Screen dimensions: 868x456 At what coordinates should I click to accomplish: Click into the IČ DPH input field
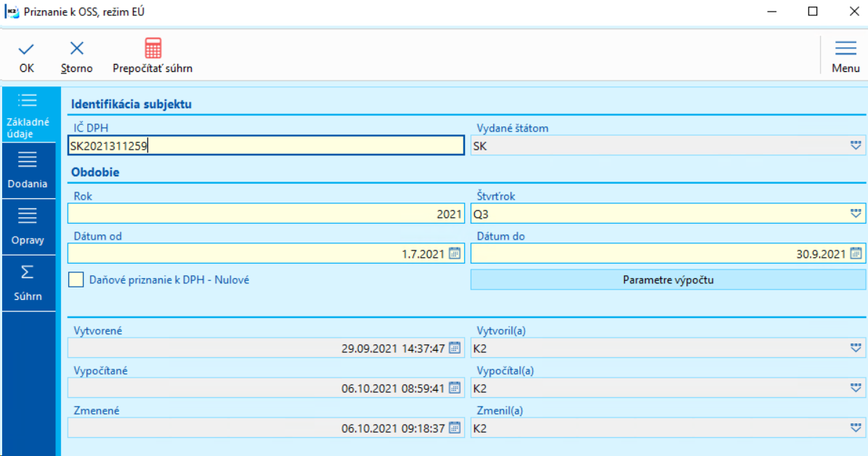pos(267,145)
